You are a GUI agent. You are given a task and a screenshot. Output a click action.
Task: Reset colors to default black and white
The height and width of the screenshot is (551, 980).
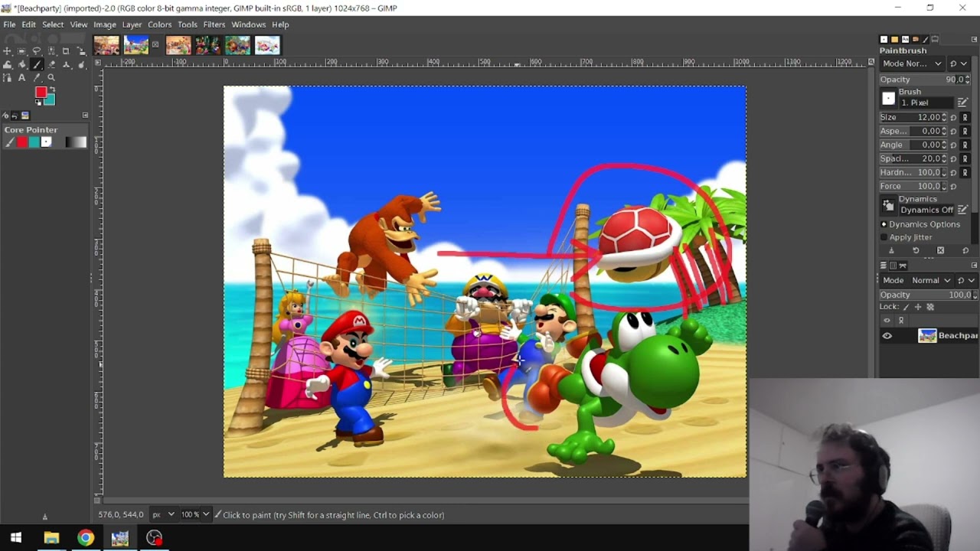click(38, 103)
